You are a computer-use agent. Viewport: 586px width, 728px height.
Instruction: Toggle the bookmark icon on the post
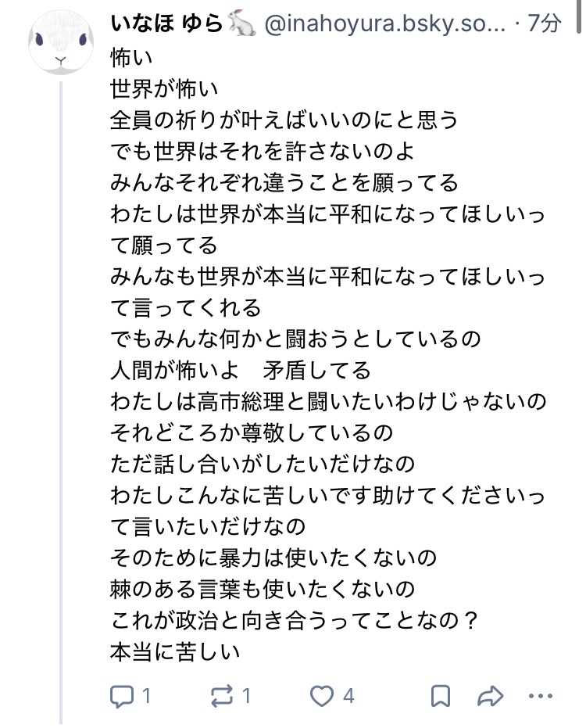[x=441, y=695]
